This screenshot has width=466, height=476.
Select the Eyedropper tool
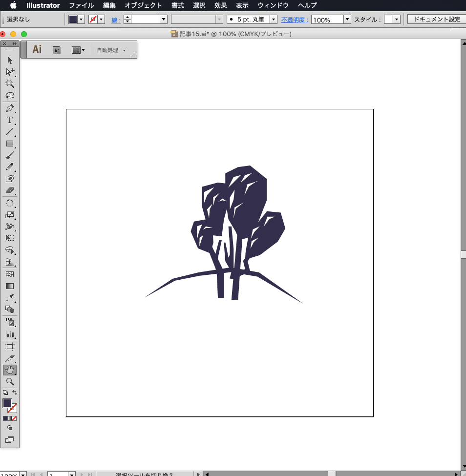coord(9,298)
